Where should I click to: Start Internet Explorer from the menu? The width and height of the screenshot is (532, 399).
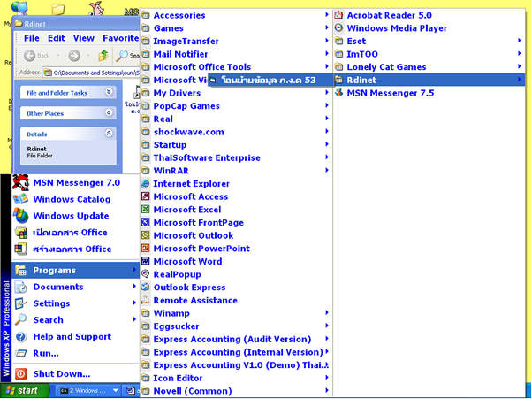191,184
